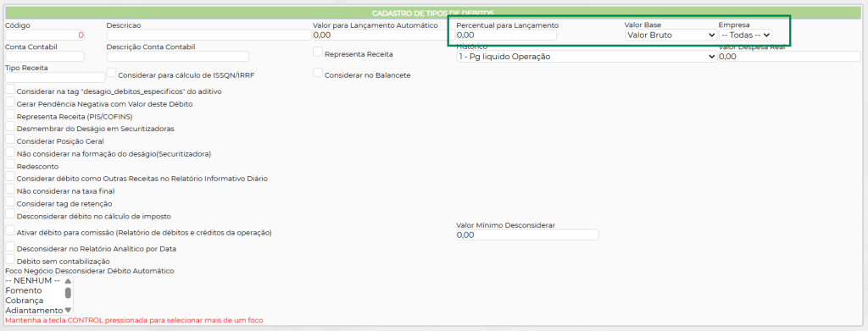Enable Considerar tag de retenção
Viewport: 868px width, 331px height.
point(10,201)
